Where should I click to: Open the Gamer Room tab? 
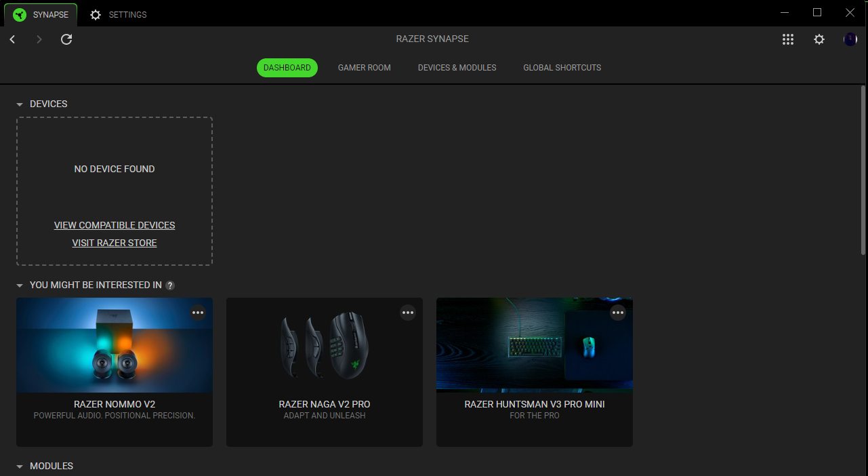[x=365, y=68]
